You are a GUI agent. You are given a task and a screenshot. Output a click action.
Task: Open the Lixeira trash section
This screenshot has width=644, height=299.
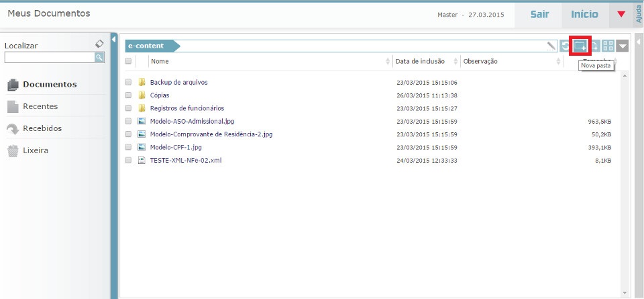(36, 151)
